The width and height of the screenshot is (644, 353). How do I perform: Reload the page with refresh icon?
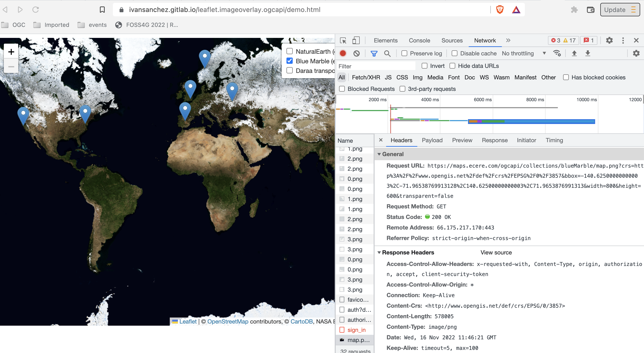tap(36, 10)
